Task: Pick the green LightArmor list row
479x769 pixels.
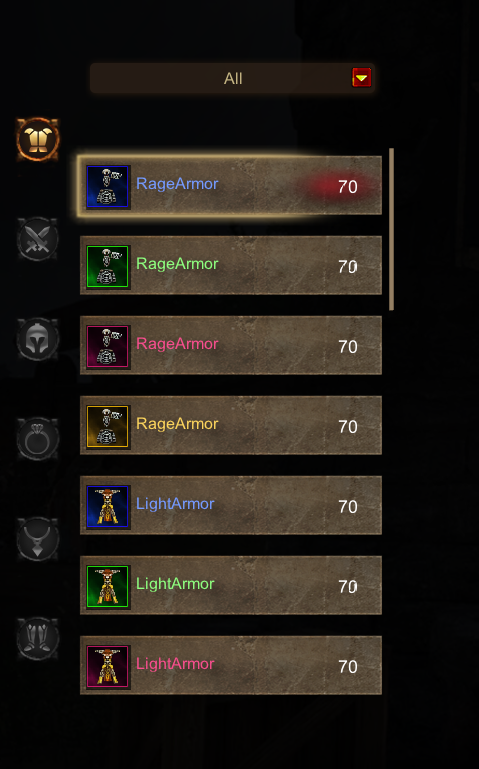Action: pyautogui.click(x=231, y=585)
